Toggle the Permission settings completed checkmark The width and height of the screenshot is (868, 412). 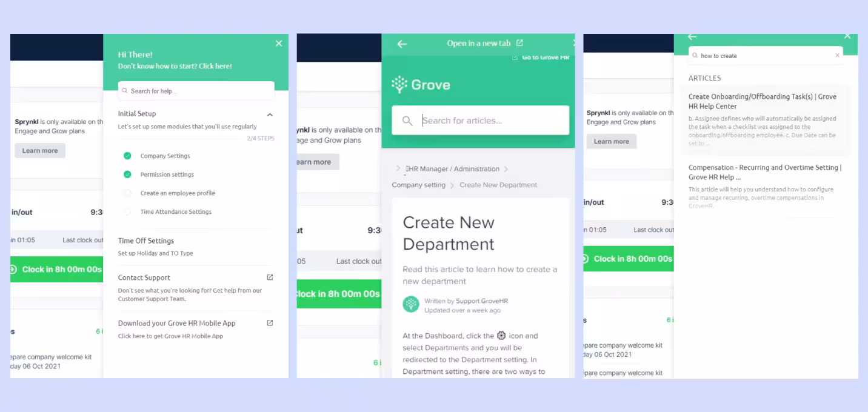[x=127, y=174]
